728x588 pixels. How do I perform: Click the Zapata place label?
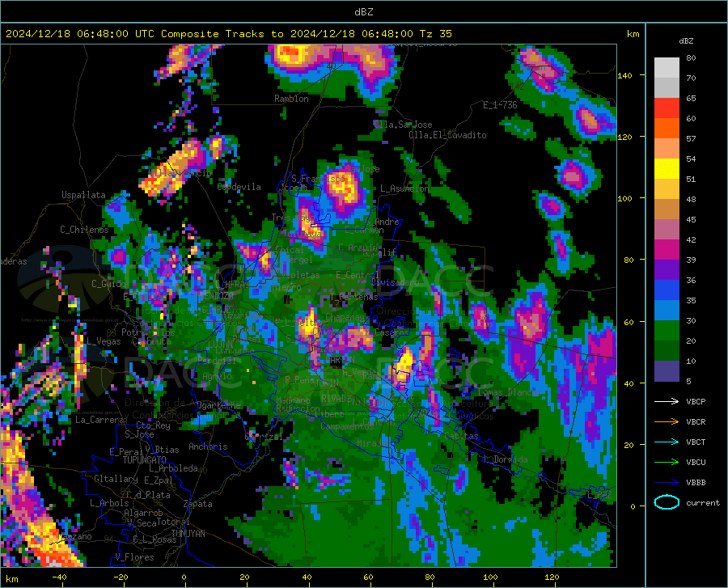coord(198,504)
